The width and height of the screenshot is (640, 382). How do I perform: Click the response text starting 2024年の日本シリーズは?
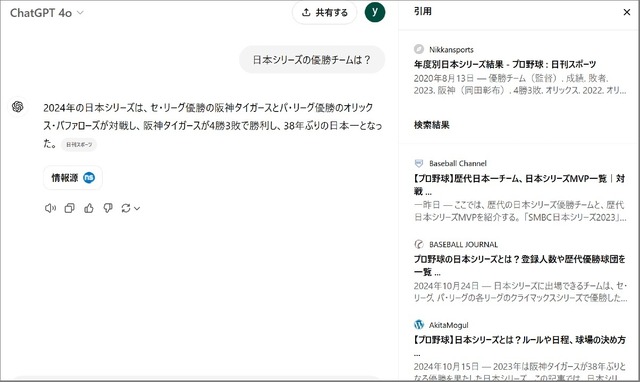(x=213, y=125)
